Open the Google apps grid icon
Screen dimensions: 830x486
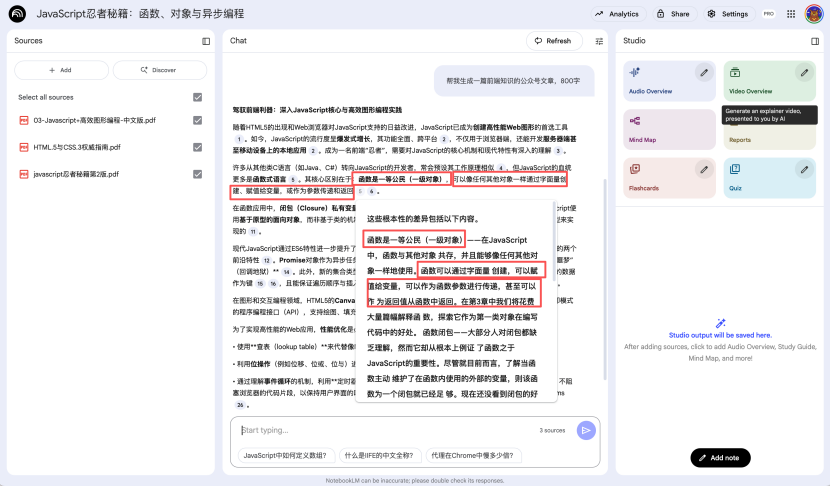pyautogui.click(x=791, y=14)
